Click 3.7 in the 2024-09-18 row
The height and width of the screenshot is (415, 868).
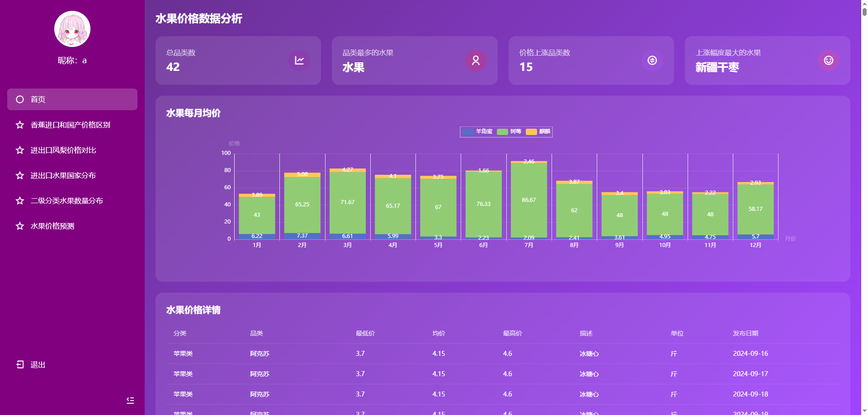click(360, 394)
